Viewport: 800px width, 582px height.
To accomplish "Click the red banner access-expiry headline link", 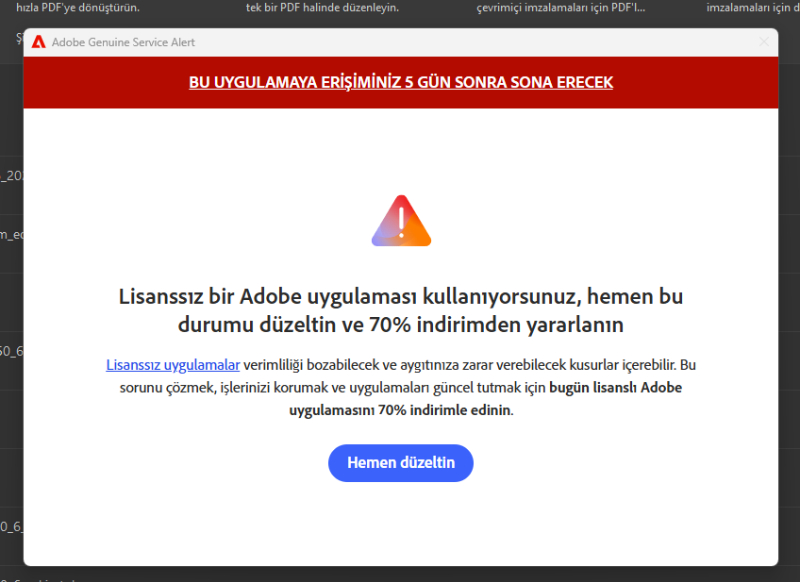I will pyautogui.click(x=401, y=82).
